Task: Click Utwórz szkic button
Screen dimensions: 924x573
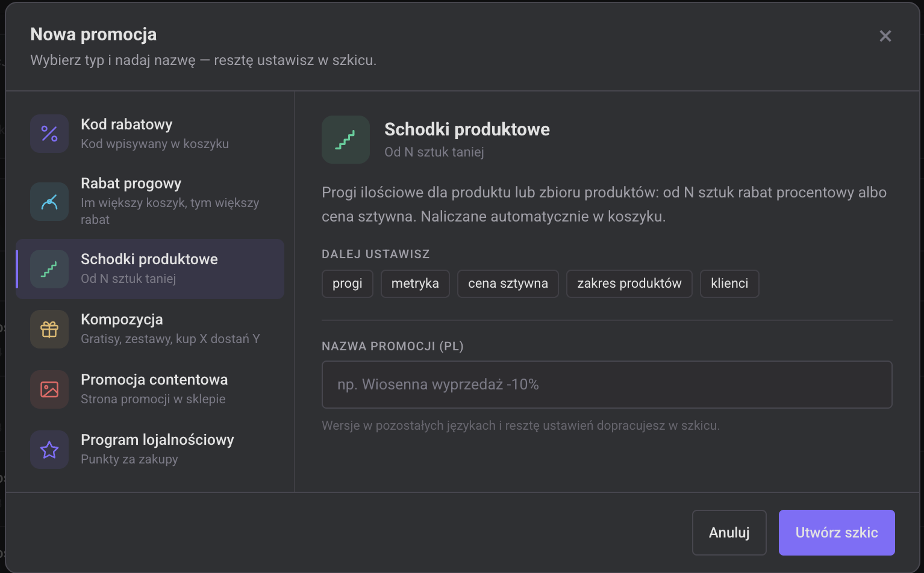Action: (x=837, y=533)
